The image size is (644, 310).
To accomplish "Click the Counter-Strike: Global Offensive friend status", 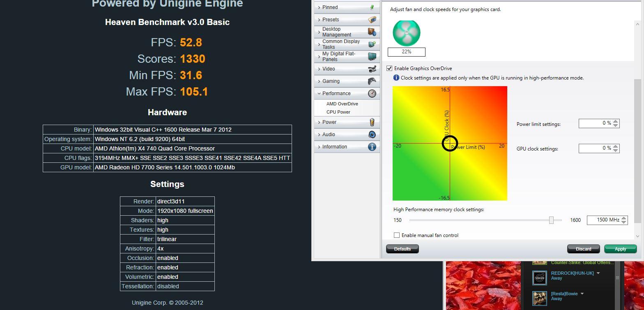I will coord(582,262).
